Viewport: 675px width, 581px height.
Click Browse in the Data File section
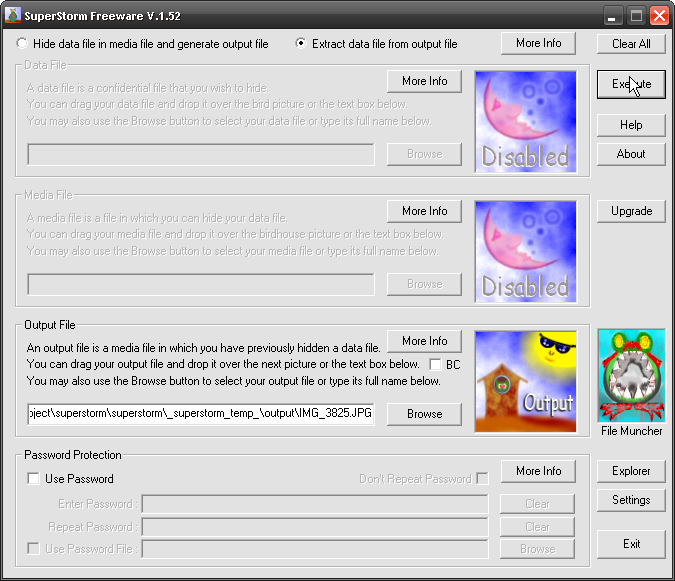pos(424,154)
